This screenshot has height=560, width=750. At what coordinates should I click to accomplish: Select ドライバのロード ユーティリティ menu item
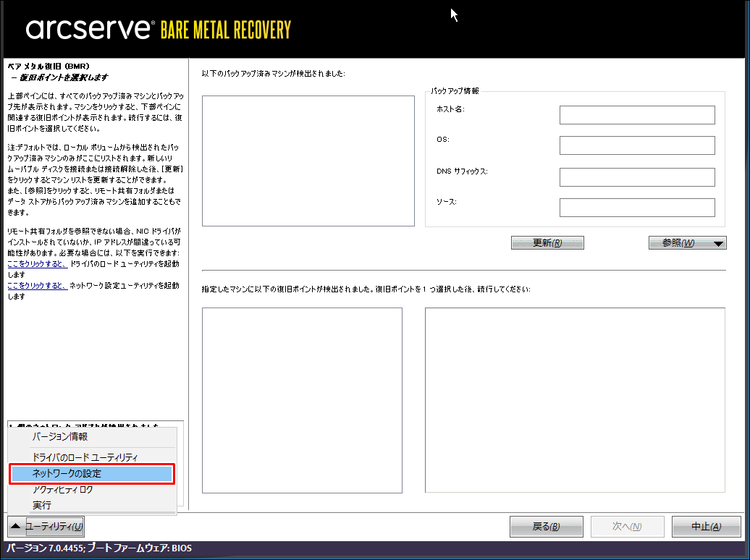tap(85, 457)
